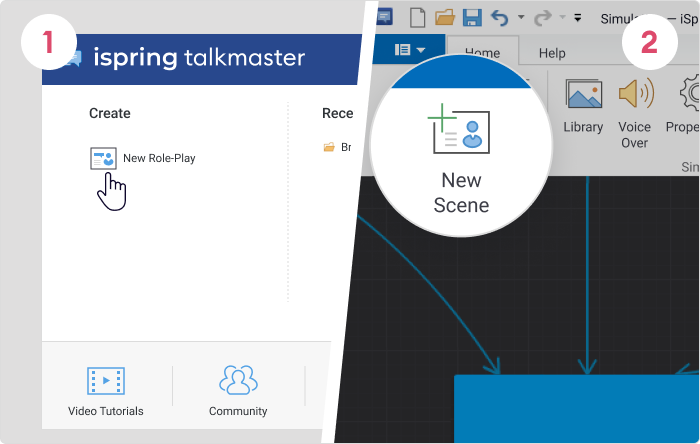Click the New Scene button in ribbon
This screenshot has width=700, height=444.
click(461, 159)
